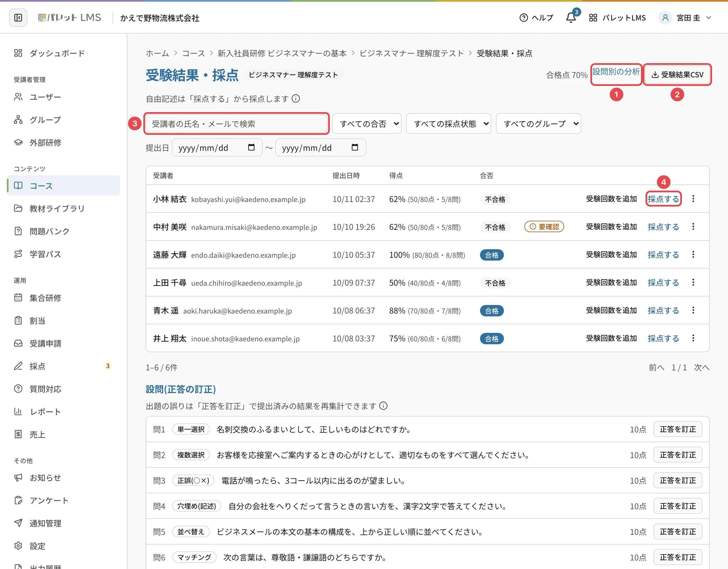Go to 集合研修 in sidebar
The image size is (728, 569).
point(63,298)
